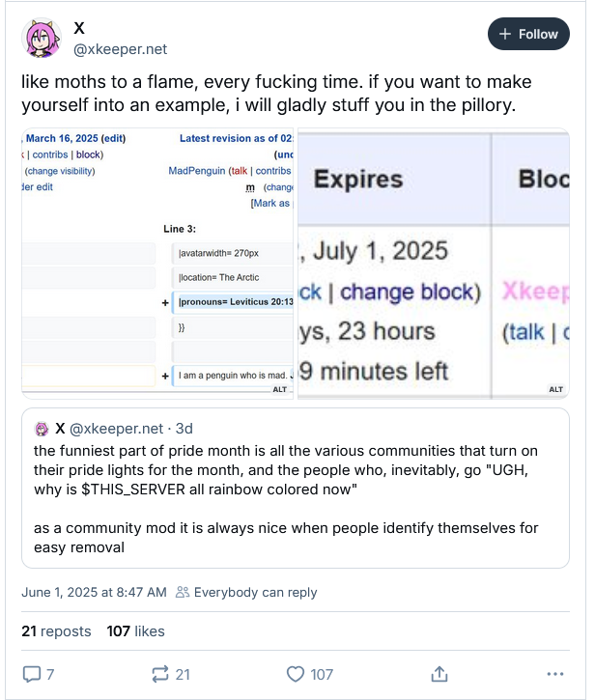Show ALT text on right image
Viewport: 595px width, 700px height.
[555, 389]
